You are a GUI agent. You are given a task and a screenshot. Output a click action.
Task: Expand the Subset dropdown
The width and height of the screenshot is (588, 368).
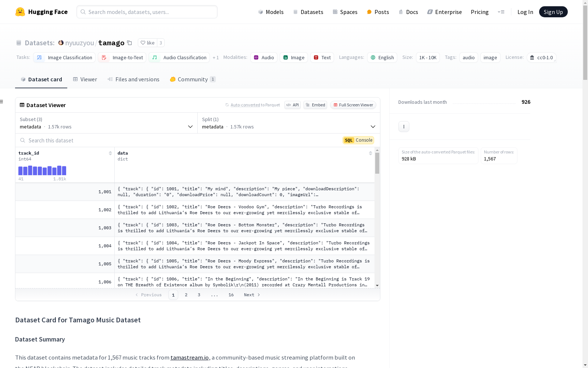point(107,123)
